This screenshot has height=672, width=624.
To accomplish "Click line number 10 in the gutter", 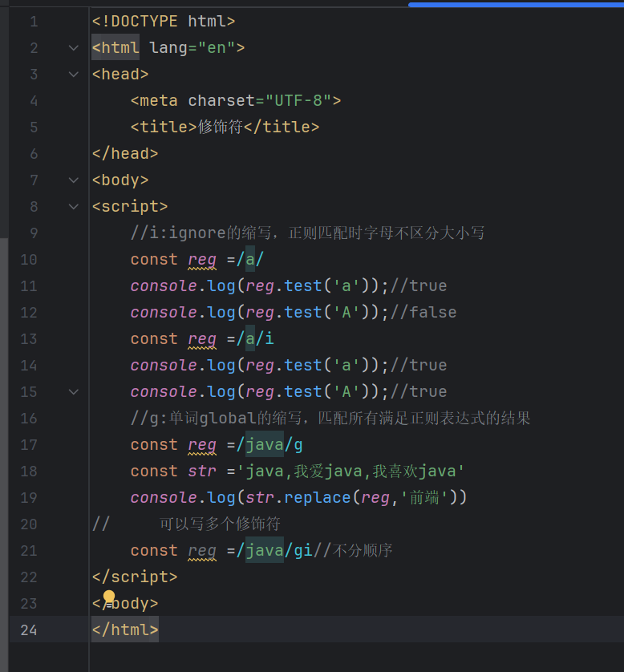I will (x=29, y=260).
